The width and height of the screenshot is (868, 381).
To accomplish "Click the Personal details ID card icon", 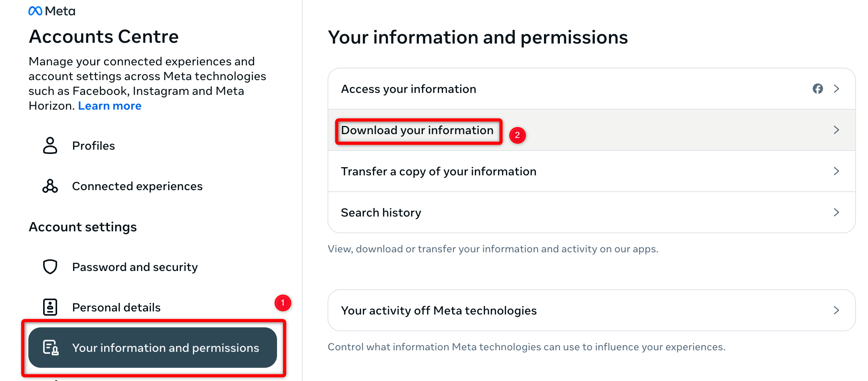I will 50,307.
